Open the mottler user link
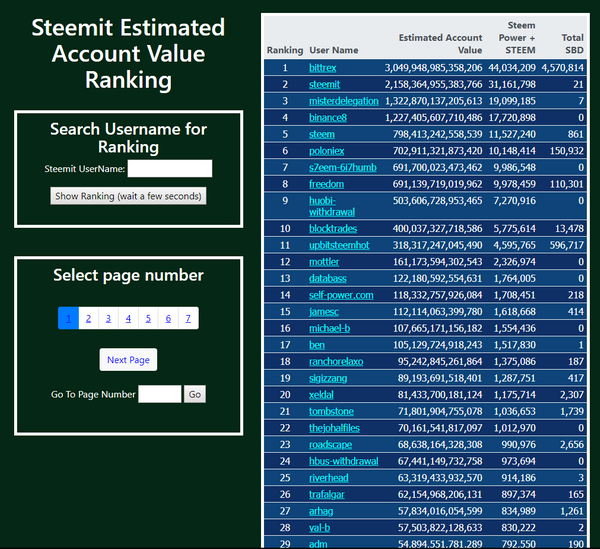Screen dimensions: 600x549 pos(324,262)
